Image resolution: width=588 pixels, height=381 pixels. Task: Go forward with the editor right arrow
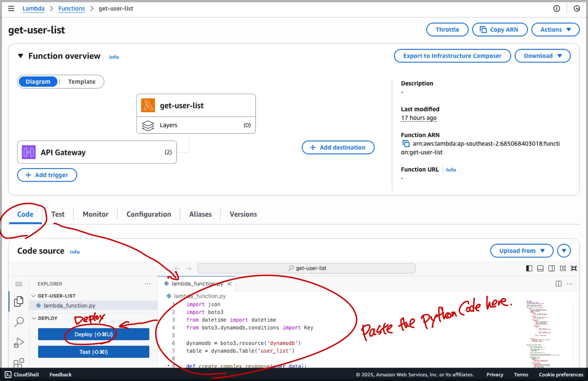point(189,269)
